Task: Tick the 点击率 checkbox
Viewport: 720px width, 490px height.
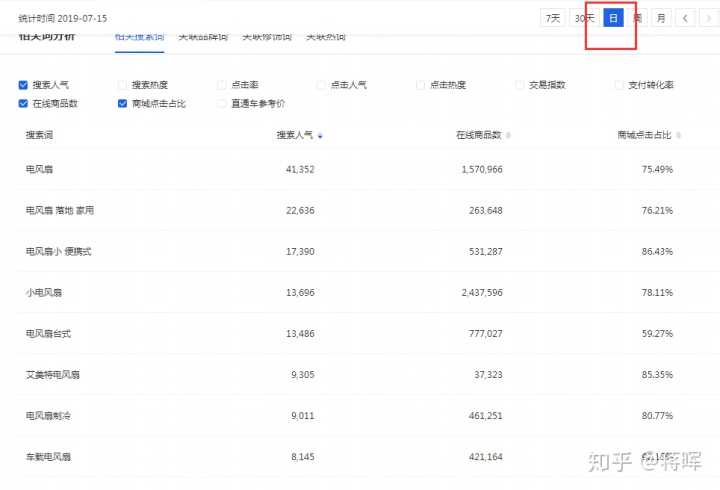Action: pyautogui.click(x=222, y=85)
